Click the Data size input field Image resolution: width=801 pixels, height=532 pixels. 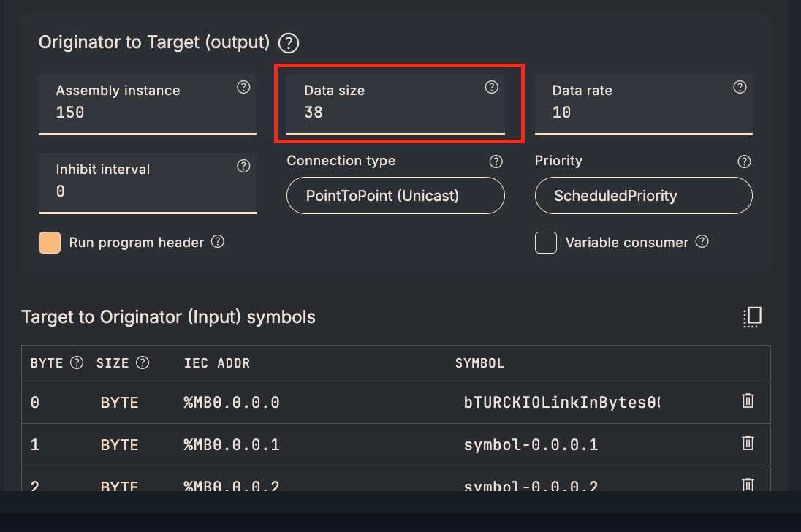click(x=395, y=113)
